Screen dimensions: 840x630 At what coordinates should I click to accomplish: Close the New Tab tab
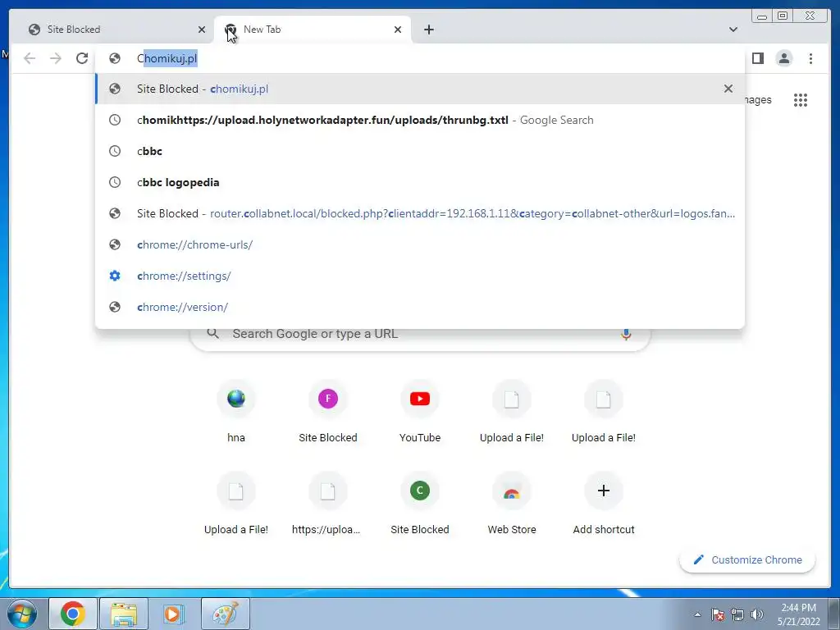398,30
